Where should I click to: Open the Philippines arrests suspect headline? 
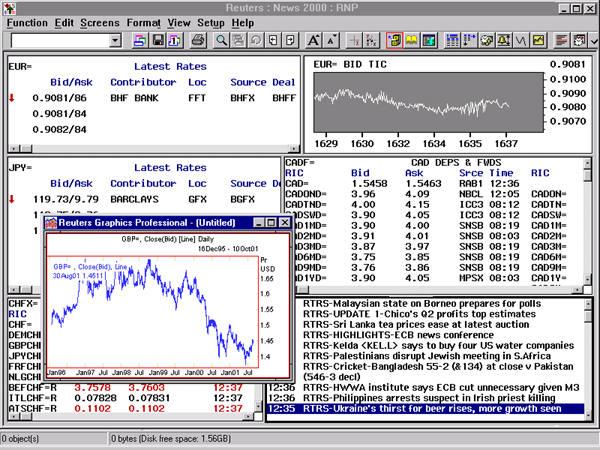pos(429,398)
